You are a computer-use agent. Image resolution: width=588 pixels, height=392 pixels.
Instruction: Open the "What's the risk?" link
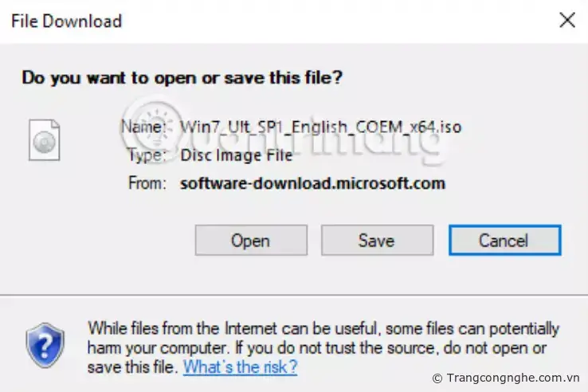point(240,367)
